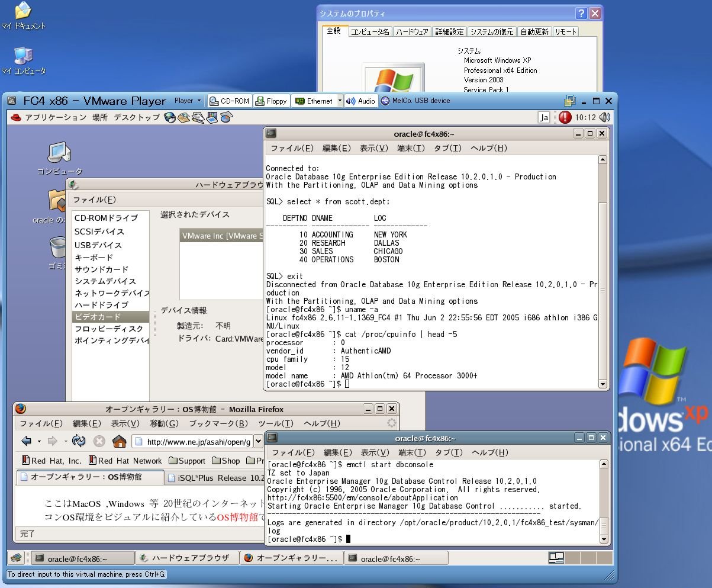Launch the web browser globe icon in GNOME panel

pos(170,117)
